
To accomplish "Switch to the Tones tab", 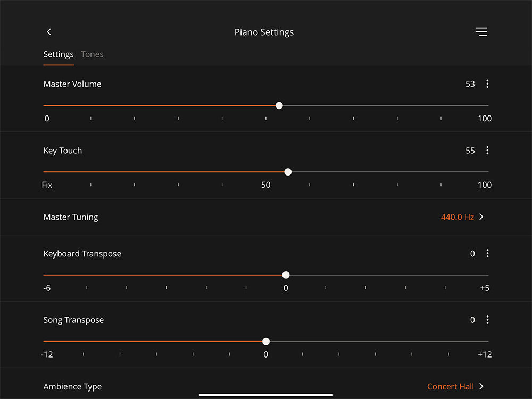I will [92, 54].
